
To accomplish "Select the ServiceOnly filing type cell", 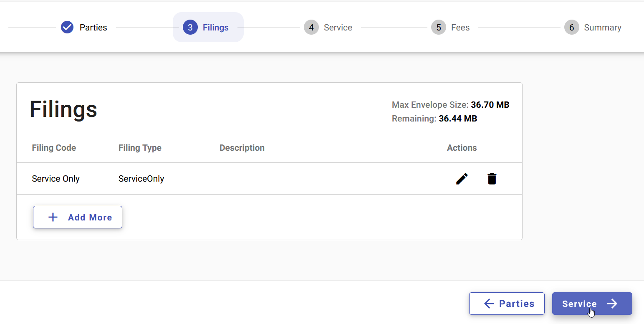I will click(x=141, y=179).
